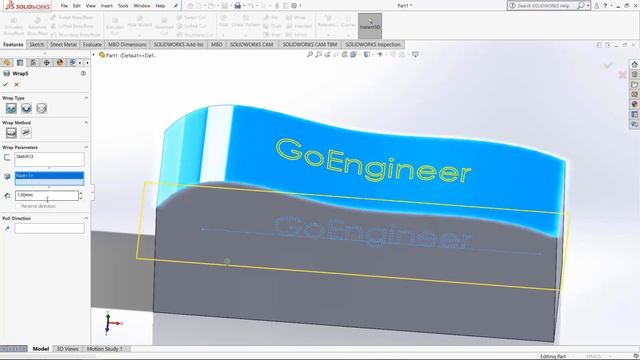
Task: Open the FeatureManager design tree tab
Action: (x=7, y=62)
